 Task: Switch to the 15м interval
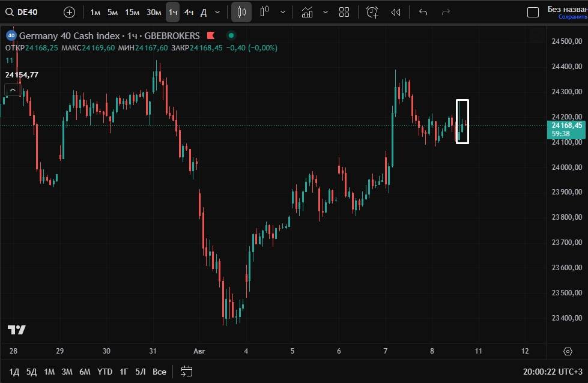(x=132, y=12)
